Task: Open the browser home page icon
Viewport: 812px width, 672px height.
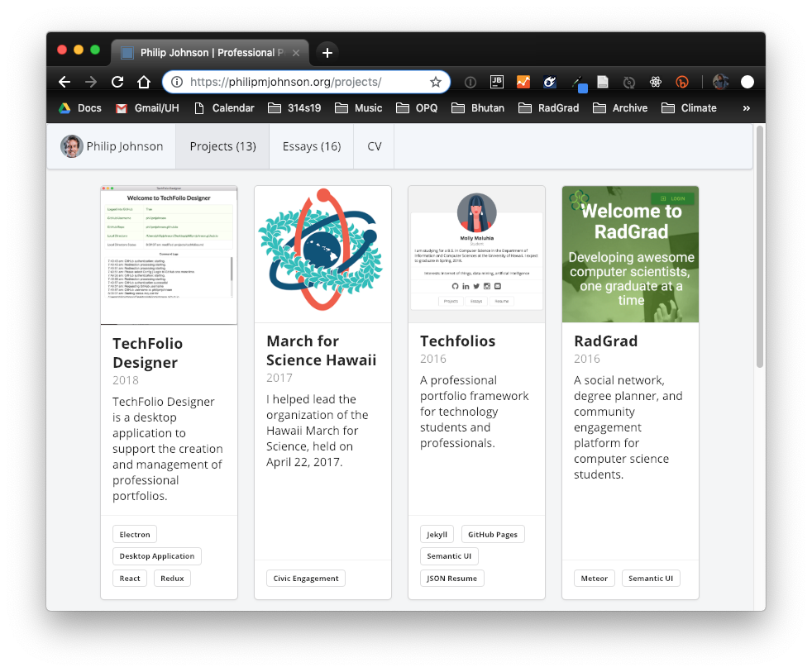Action: point(144,82)
